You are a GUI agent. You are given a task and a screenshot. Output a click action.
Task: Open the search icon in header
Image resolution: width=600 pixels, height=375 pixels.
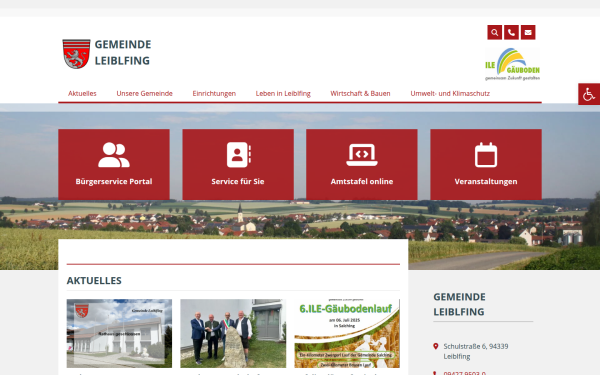tap(494, 33)
